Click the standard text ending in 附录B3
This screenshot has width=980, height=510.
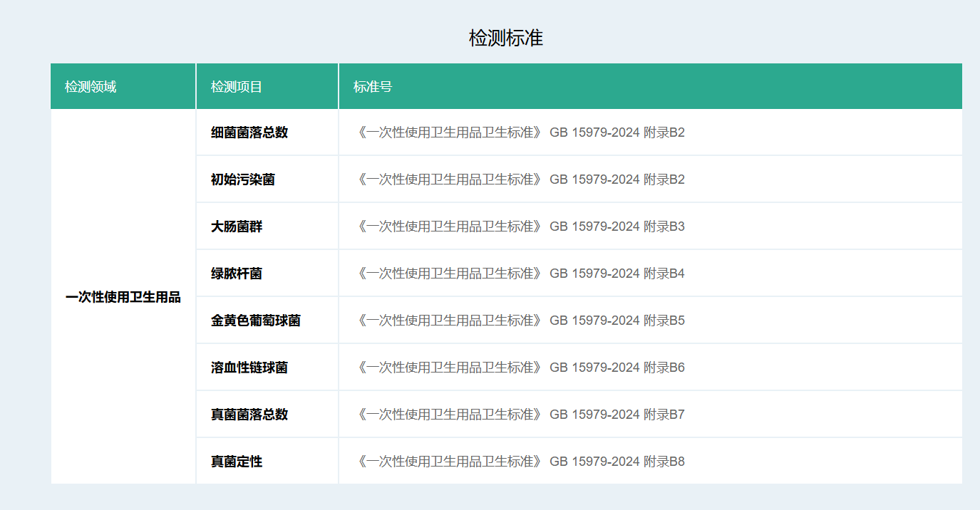520,227
